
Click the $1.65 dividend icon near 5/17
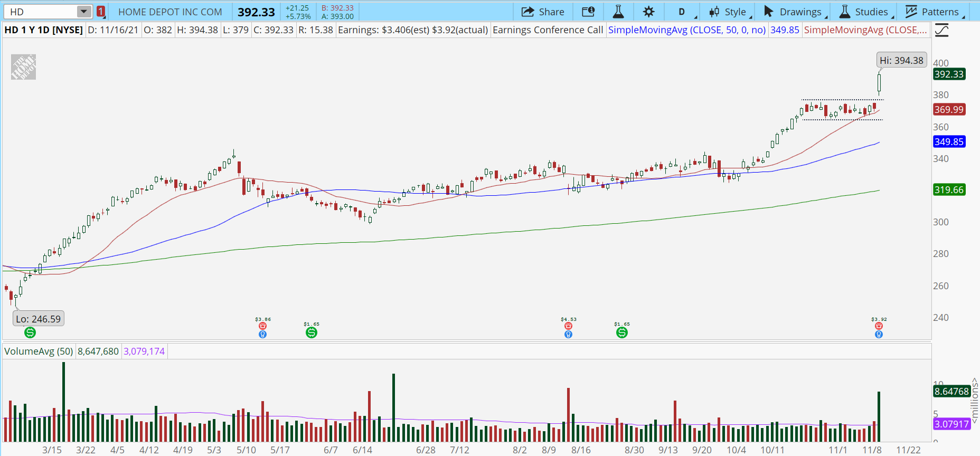pyautogui.click(x=312, y=332)
